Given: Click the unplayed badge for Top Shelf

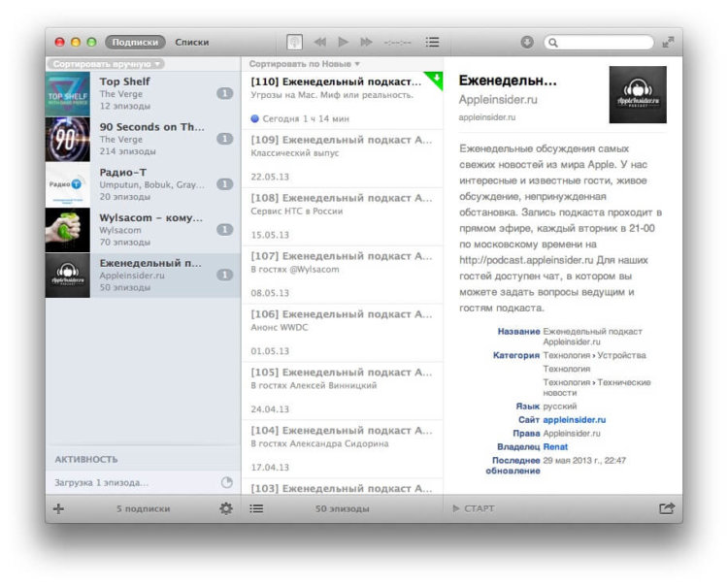Looking at the screenshot, I should coord(225,94).
